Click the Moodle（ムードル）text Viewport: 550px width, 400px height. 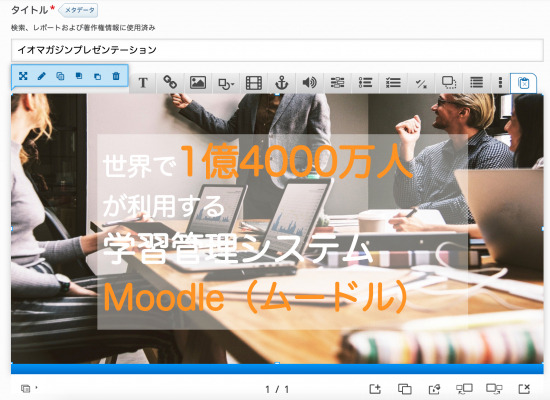click(x=255, y=296)
